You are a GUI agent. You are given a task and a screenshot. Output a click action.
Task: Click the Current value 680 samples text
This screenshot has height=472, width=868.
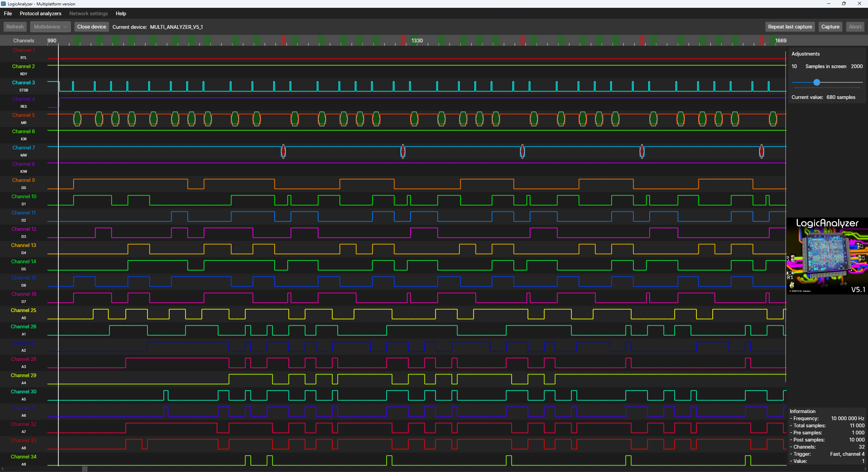point(823,97)
